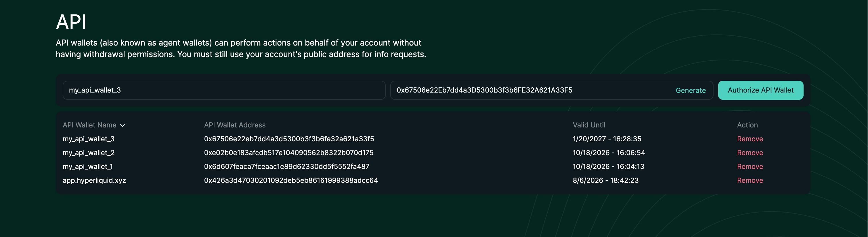Viewport: 868px width, 237px height.
Task: Click the Generate address link
Action: point(691,90)
